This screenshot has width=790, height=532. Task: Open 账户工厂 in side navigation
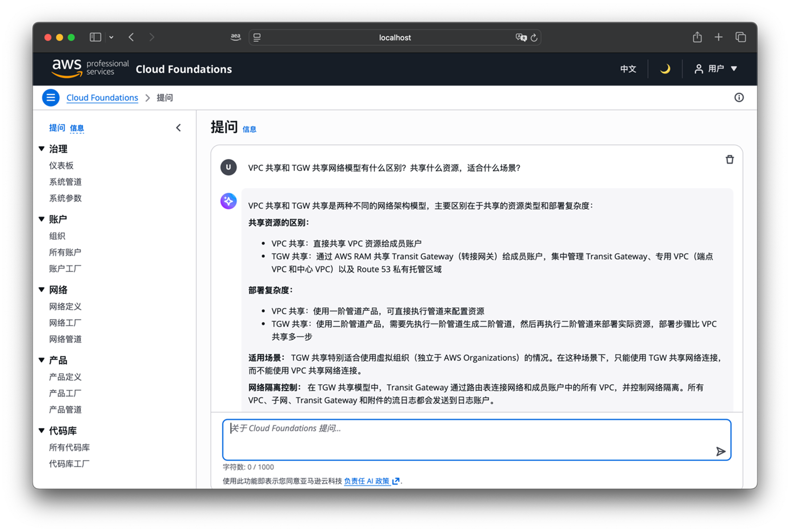click(65, 269)
